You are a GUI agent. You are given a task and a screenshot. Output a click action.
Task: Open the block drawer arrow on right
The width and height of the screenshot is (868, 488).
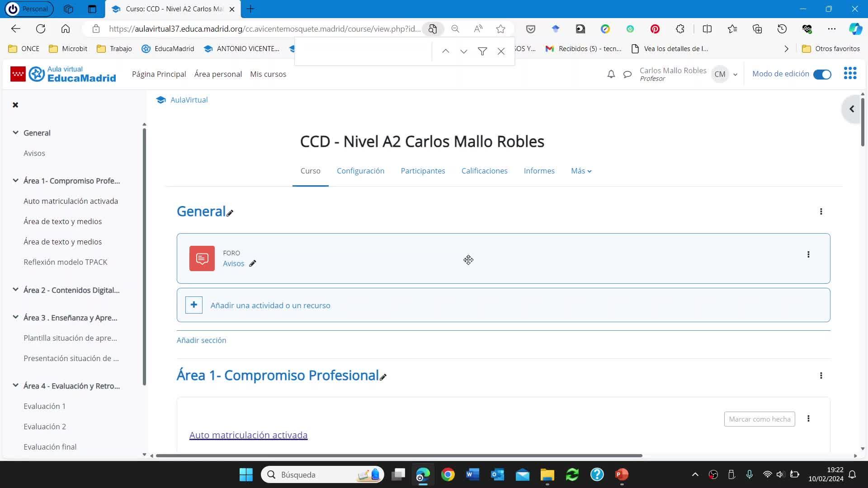point(852,109)
